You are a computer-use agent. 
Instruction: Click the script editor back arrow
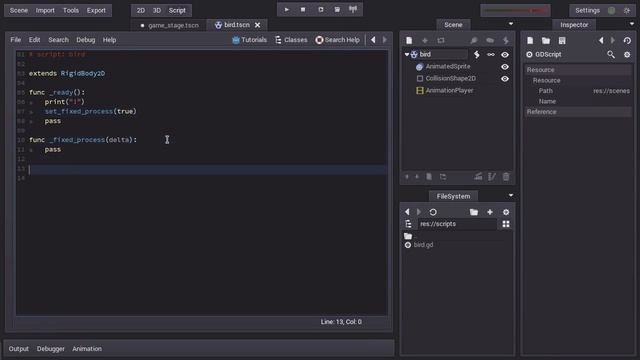coord(373,40)
